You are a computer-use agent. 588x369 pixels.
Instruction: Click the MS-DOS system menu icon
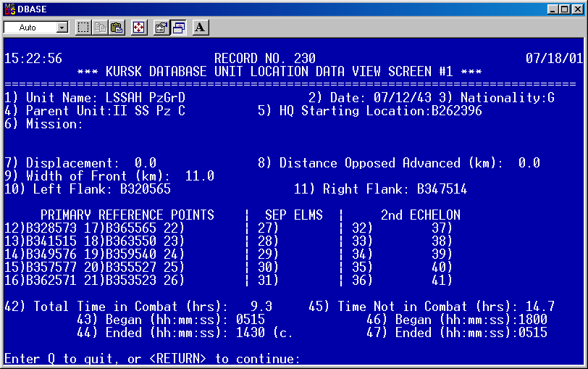click(9, 8)
